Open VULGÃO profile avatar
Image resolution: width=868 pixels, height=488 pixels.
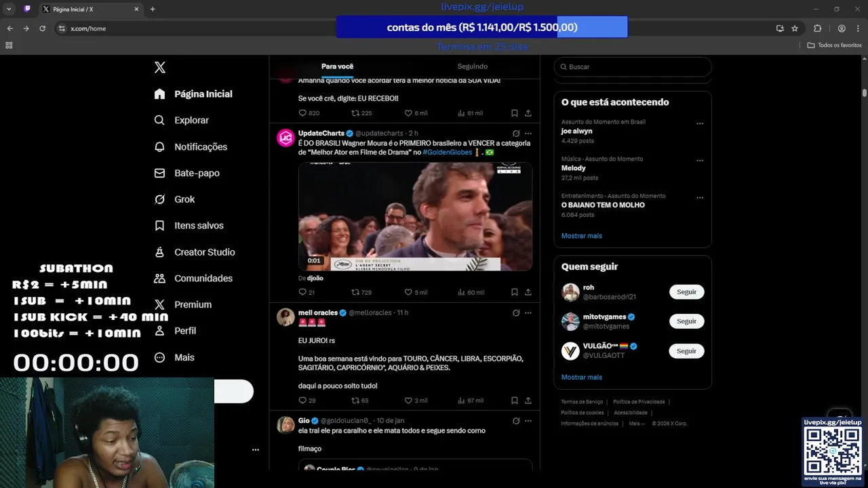click(x=570, y=351)
